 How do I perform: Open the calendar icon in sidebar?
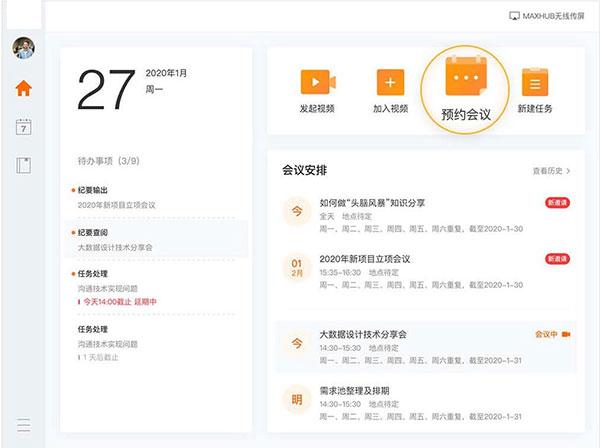click(23, 127)
